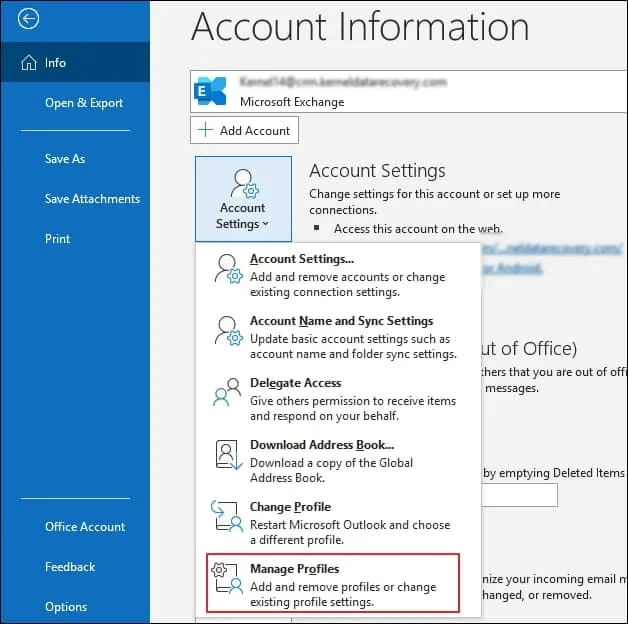
Task: Click the back arrow icon
Action: (28, 18)
